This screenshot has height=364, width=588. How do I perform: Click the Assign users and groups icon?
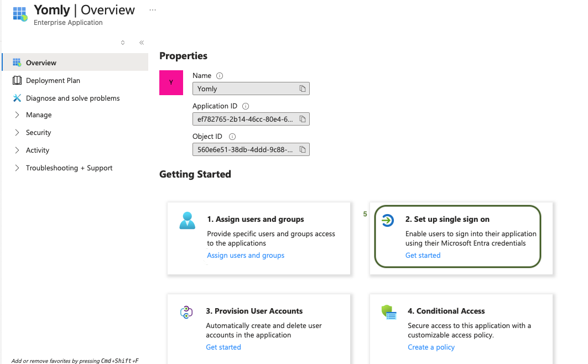coord(188,220)
